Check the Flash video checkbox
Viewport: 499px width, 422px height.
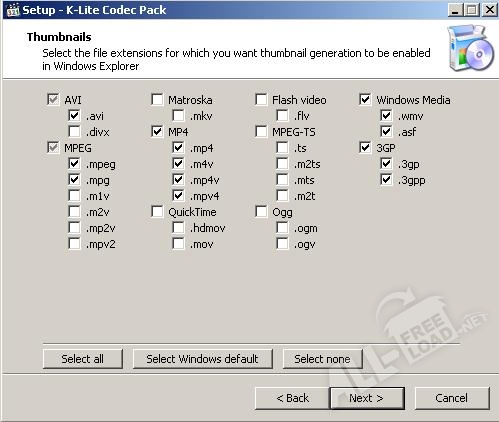[x=261, y=99]
